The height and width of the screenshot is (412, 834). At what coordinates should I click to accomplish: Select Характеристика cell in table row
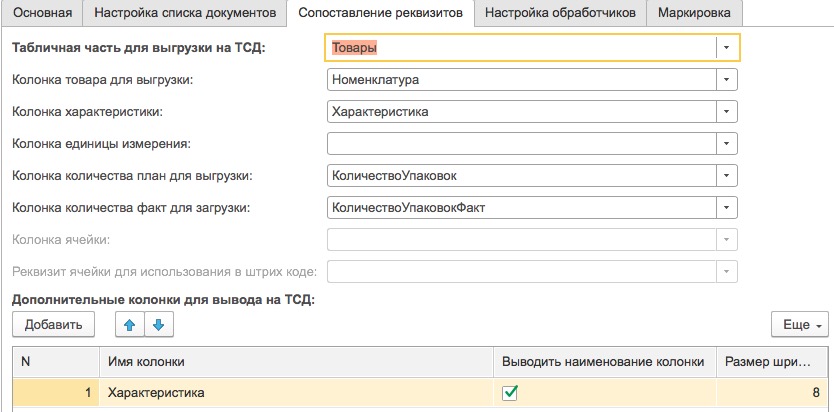(x=296, y=393)
